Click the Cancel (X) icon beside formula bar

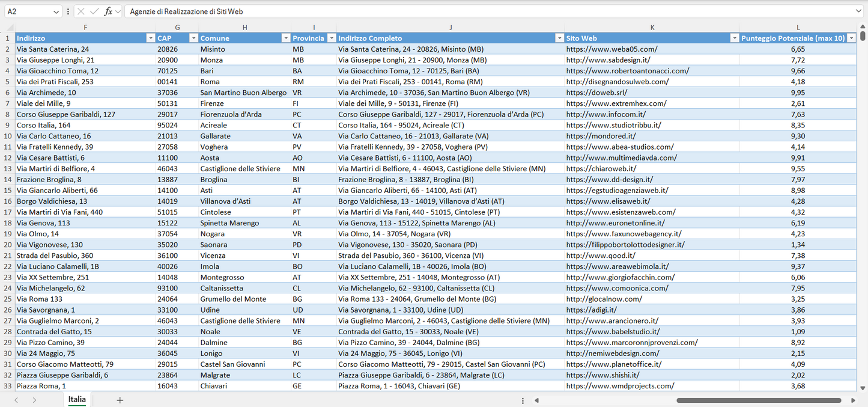81,10
